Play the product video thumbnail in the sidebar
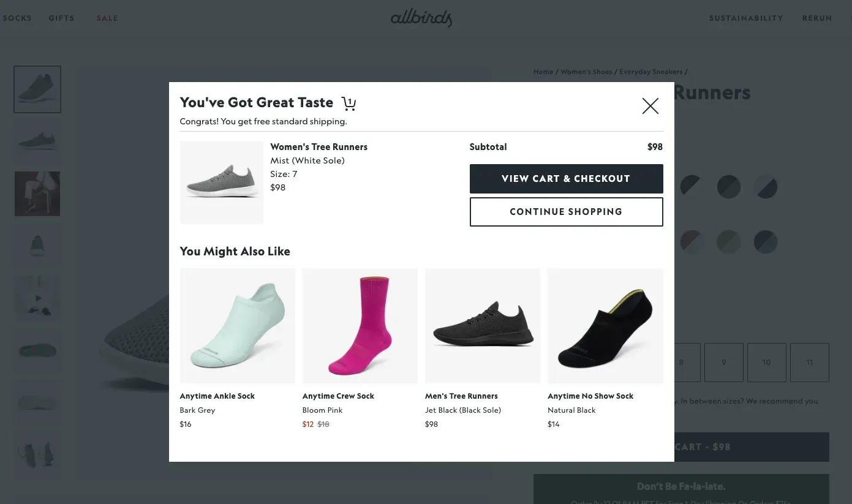 37,298
